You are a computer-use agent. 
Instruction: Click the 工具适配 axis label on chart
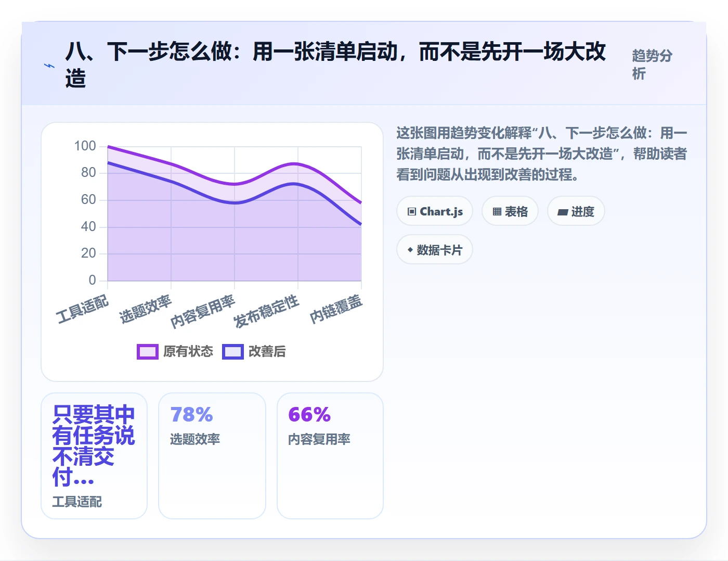(x=83, y=309)
